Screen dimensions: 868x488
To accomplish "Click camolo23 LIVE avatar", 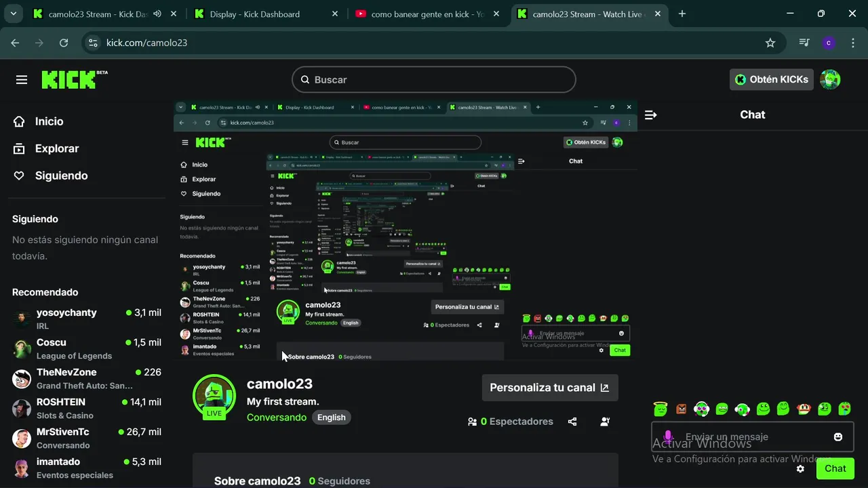I will (x=214, y=396).
